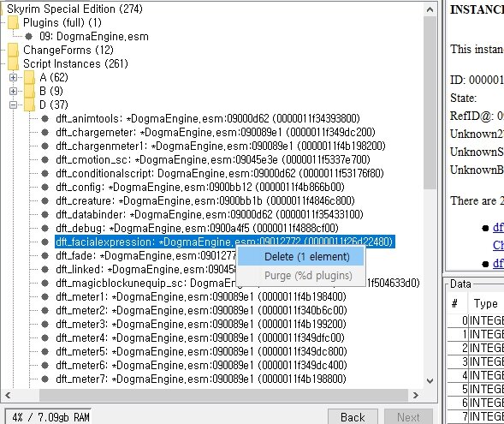
Task: Select the dft_config script instance
Action: (200, 187)
